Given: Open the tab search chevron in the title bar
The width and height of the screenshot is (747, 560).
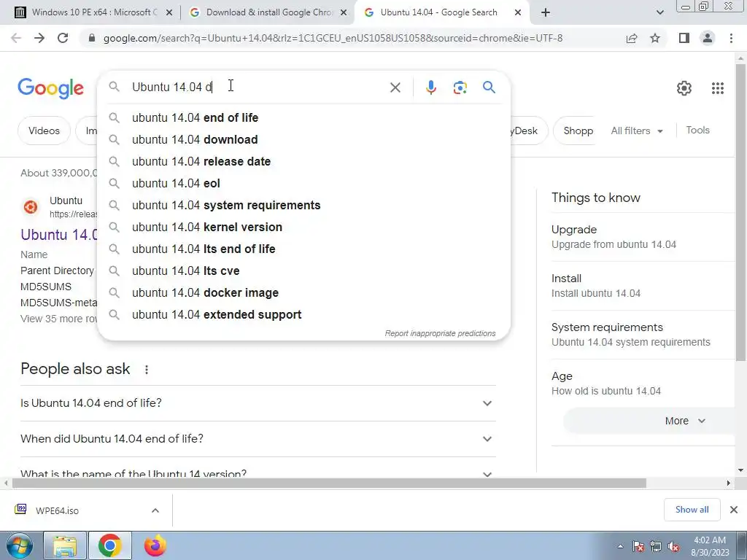Looking at the screenshot, I should 659,12.
